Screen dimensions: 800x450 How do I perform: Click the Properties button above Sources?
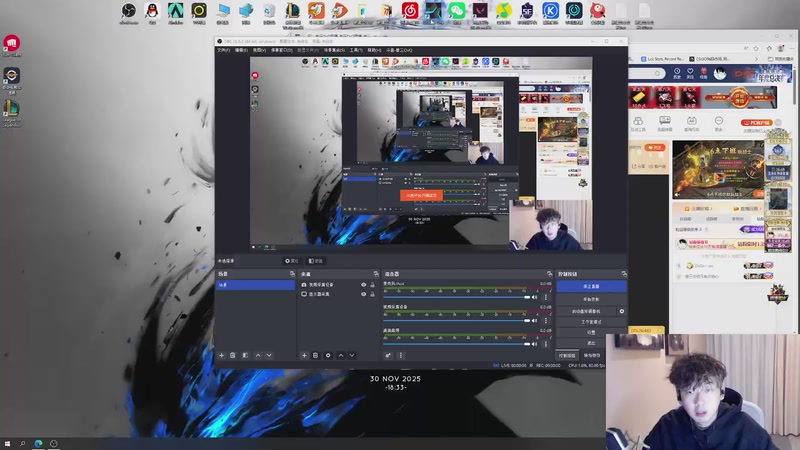pyautogui.click(x=291, y=261)
